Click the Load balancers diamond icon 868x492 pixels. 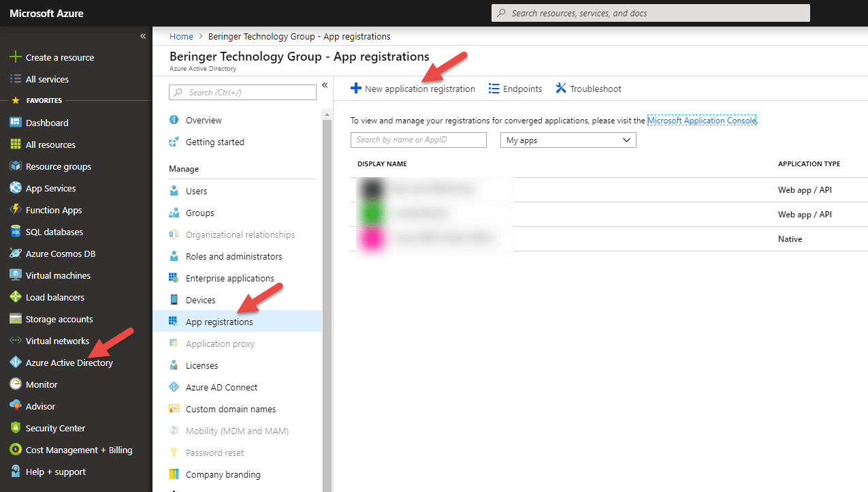16,297
